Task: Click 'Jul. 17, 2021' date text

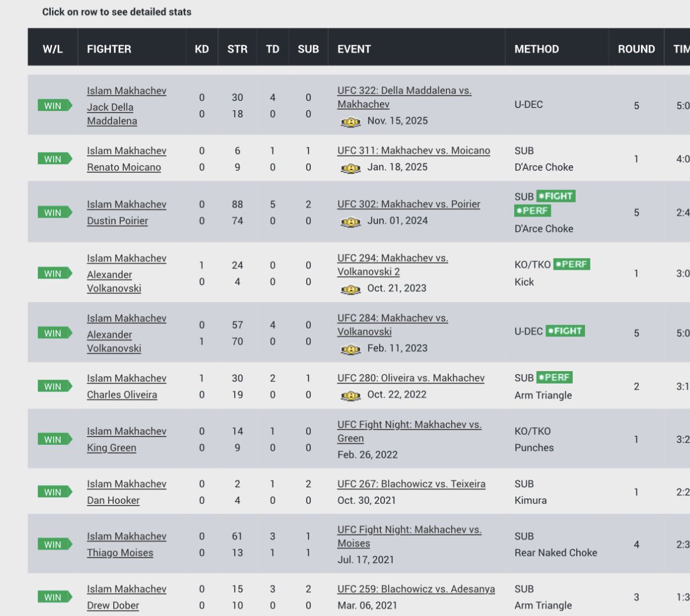Action: [x=366, y=559]
